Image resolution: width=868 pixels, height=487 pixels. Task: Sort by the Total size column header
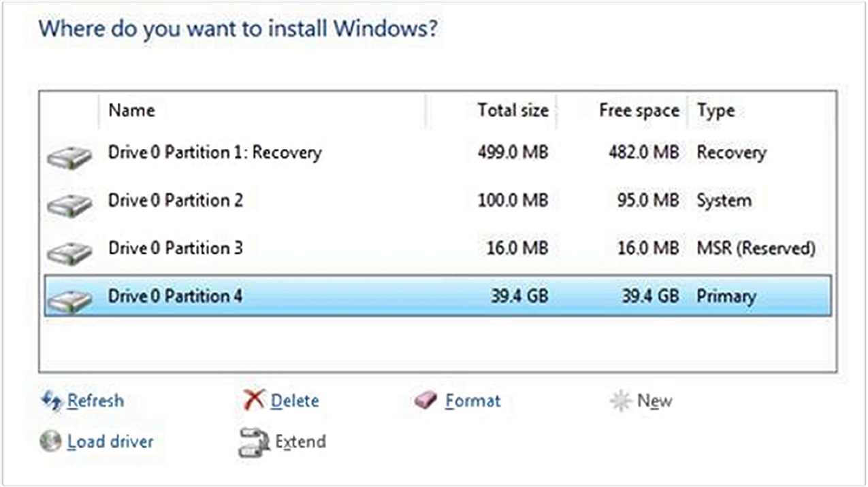(513, 110)
